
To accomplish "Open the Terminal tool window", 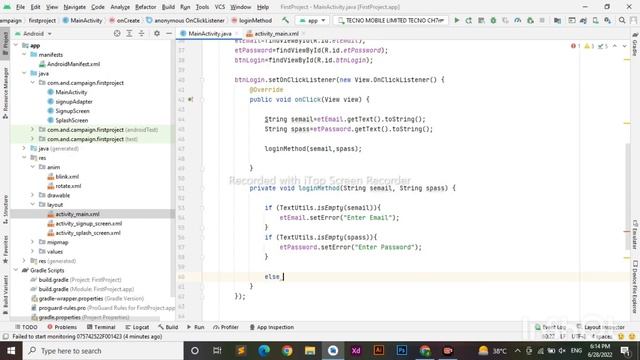I will (x=101, y=327).
